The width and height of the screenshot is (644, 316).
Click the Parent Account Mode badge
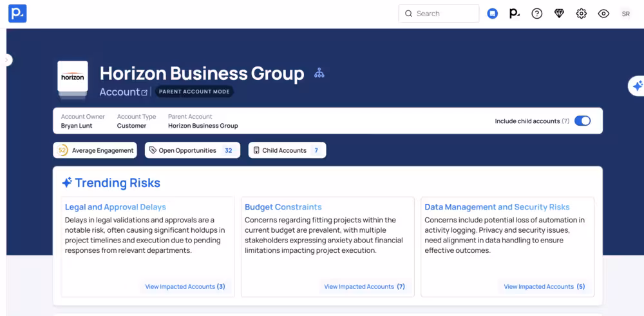[x=194, y=92]
